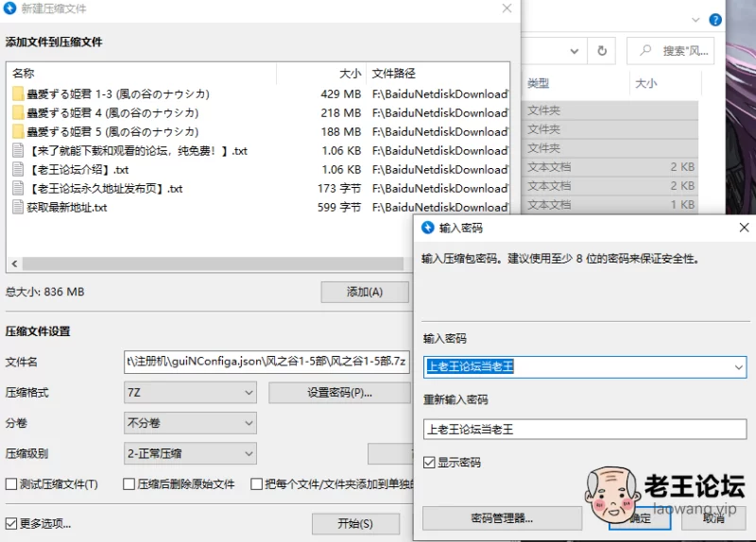756x542 pixels.
Task: Click text file icon of 获取最新地址.txt
Action: click(18, 207)
